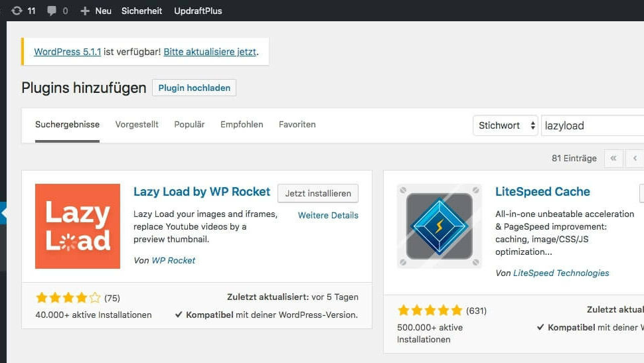Install Lazy Load with Jetzt installieren
This screenshot has height=363, width=644.
318,193
